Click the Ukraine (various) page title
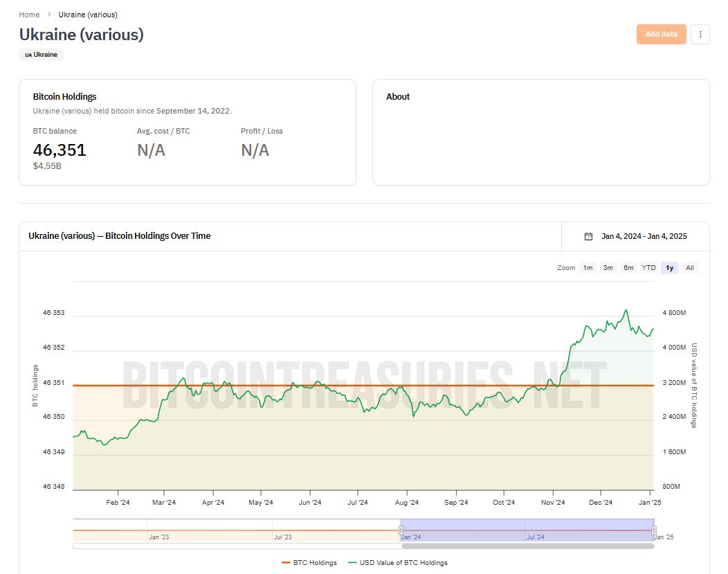 [81, 35]
